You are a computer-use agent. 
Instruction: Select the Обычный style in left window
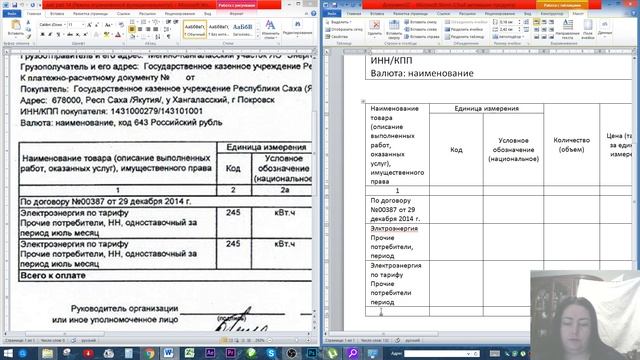[x=195, y=30]
